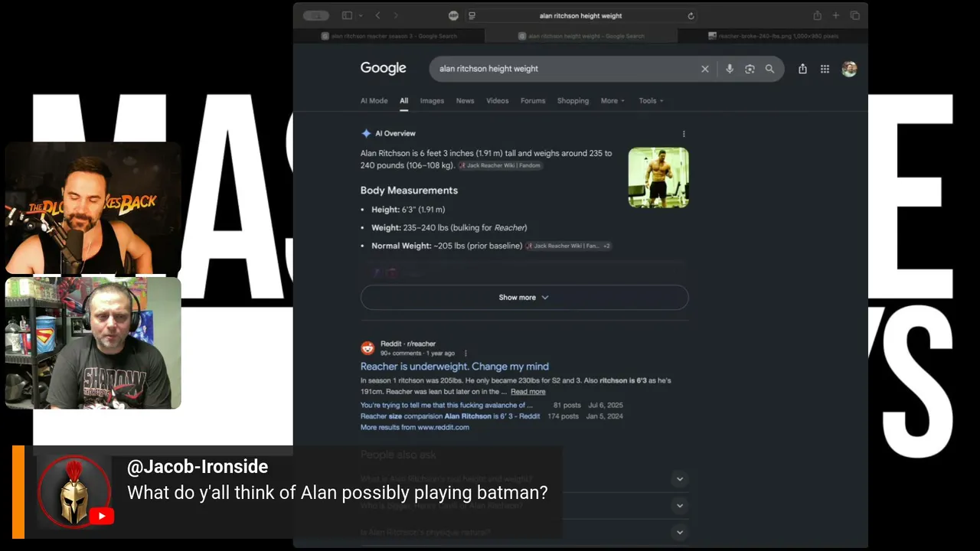This screenshot has height=551, width=980.
Task: Open the shirtless gym photo thumbnail
Action: [x=658, y=178]
